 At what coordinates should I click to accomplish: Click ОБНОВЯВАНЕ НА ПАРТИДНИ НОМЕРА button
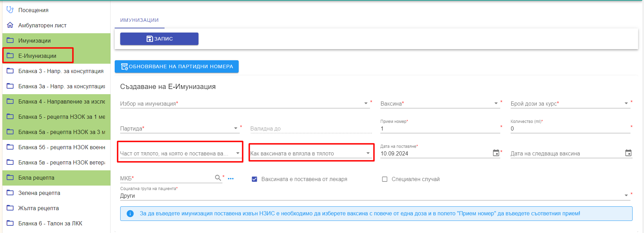click(x=177, y=66)
